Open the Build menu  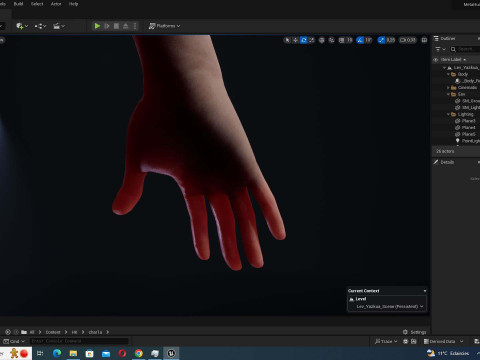pyautogui.click(x=18, y=4)
